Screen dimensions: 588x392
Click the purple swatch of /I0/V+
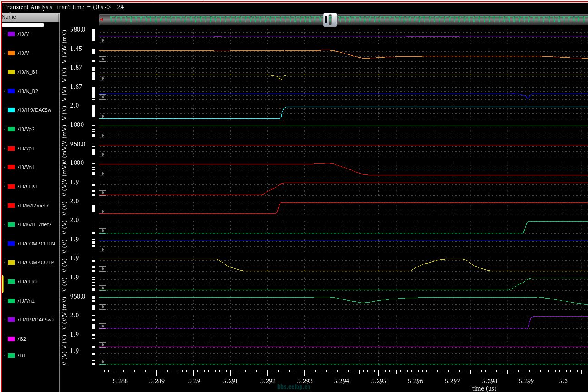coord(11,34)
